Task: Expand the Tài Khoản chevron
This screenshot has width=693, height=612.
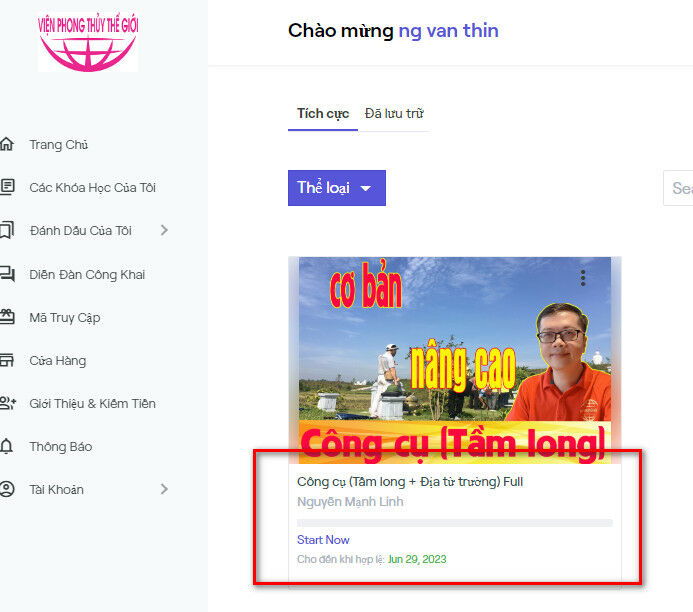Action: [164, 489]
